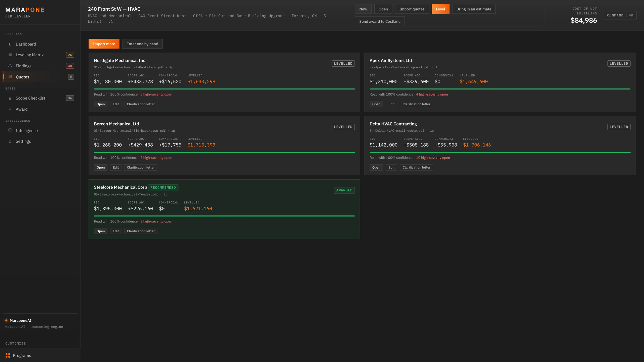Click the New button in header

tap(363, 9)
